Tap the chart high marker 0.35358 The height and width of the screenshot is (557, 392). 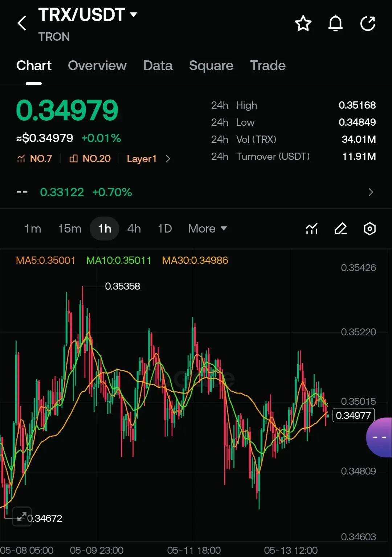click(x=122, y=286)
